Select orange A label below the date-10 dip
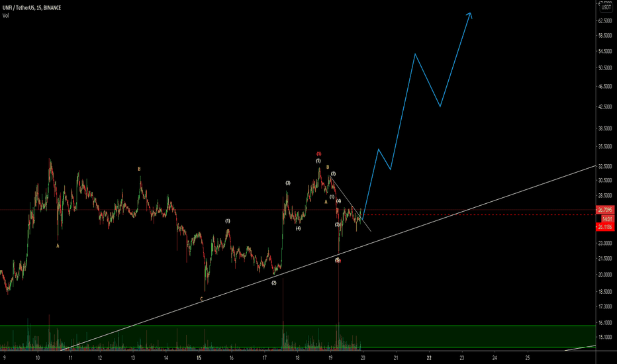The image size is (617, 364). 58,246
